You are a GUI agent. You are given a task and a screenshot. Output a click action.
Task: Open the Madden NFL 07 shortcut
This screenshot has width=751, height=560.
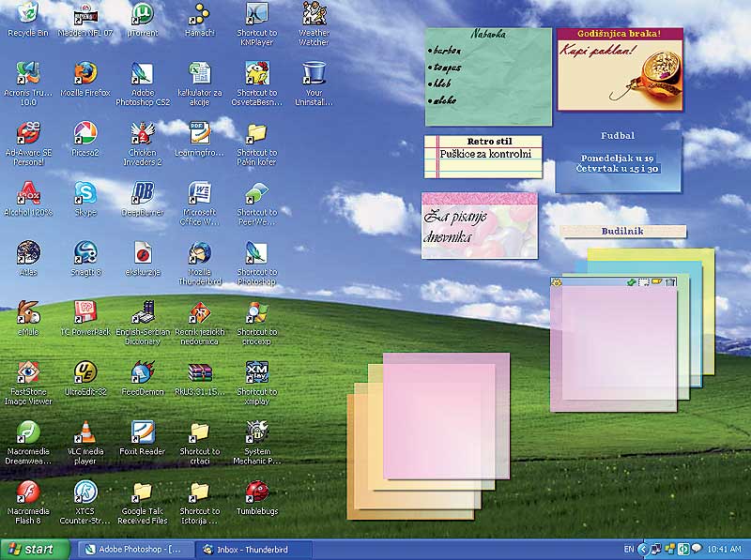[x=85, y=13]
